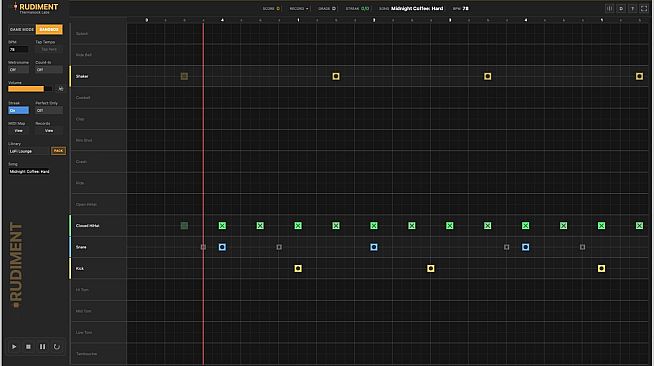Select the first yellow Kick note

298,268
